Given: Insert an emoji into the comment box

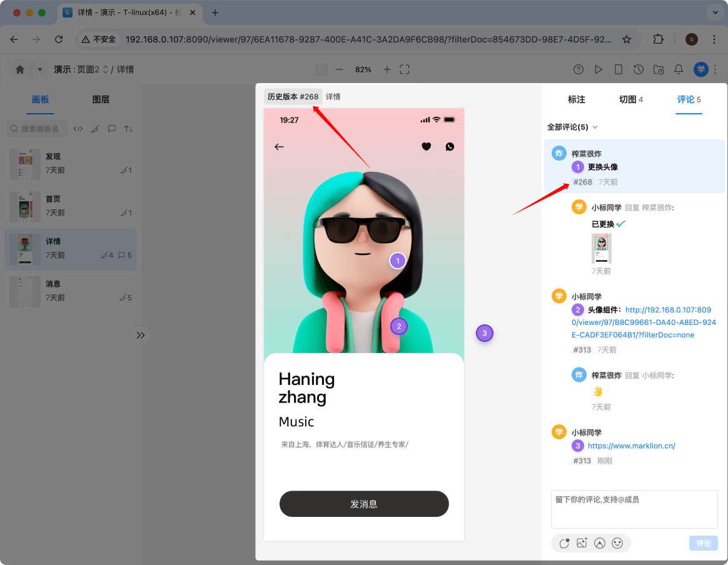Looking at the screenshot, I should (x=618, y=543).
